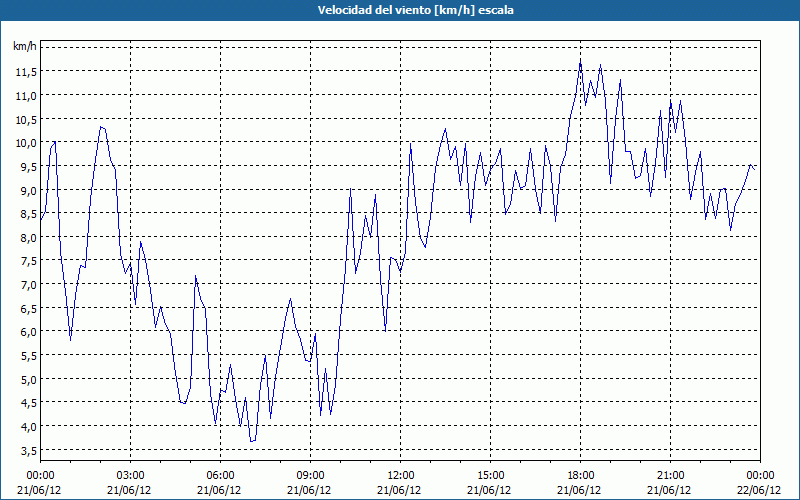Click the '6,0' y-axis value
The height and width of the screenshot is (500, 800).
pos(28,332)
